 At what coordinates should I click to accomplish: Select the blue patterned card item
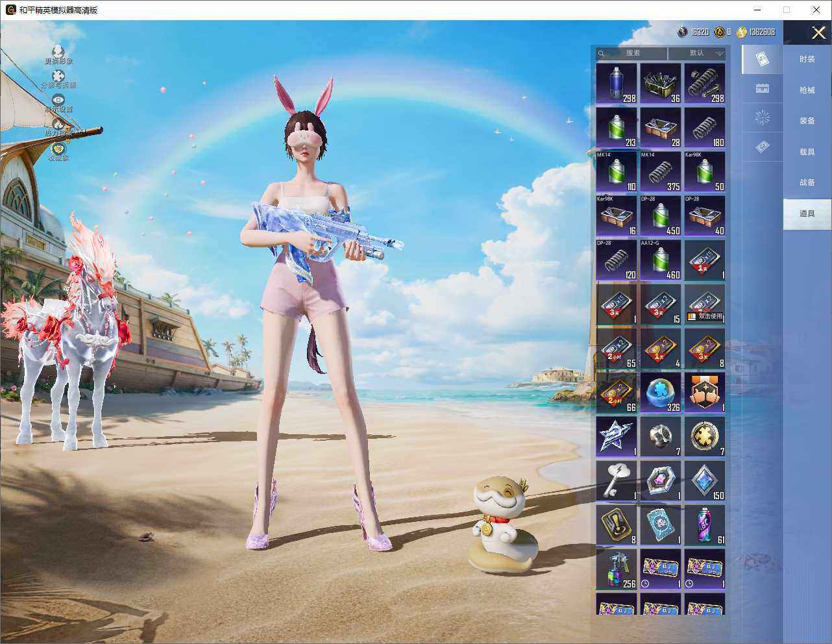click(661, 525)
